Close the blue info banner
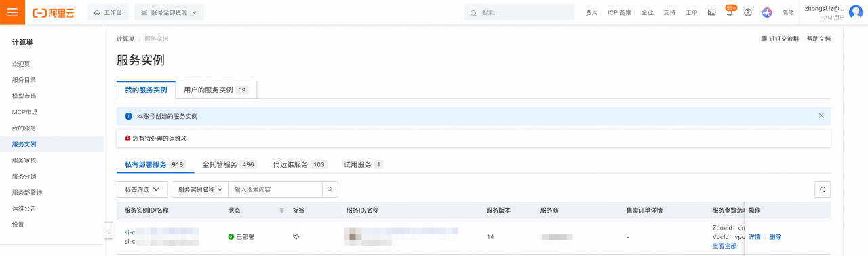Viewport: 868px width, 256px height. pyautogui.click(x=821, y=116)
